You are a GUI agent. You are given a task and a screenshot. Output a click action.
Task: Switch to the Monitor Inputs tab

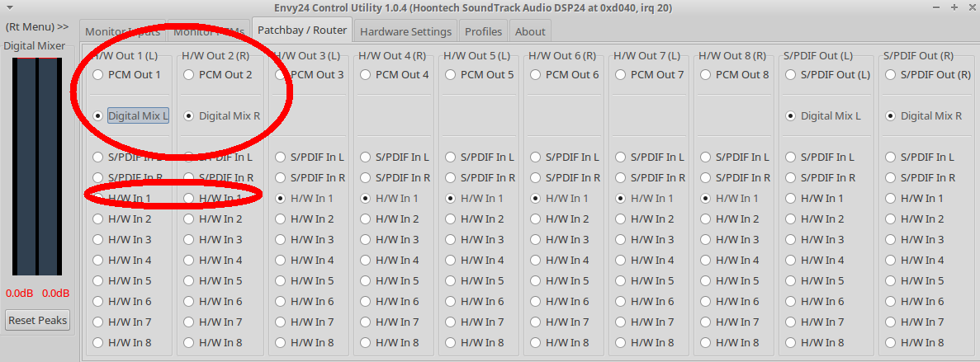pyautogui.click(x=121, y=31)
